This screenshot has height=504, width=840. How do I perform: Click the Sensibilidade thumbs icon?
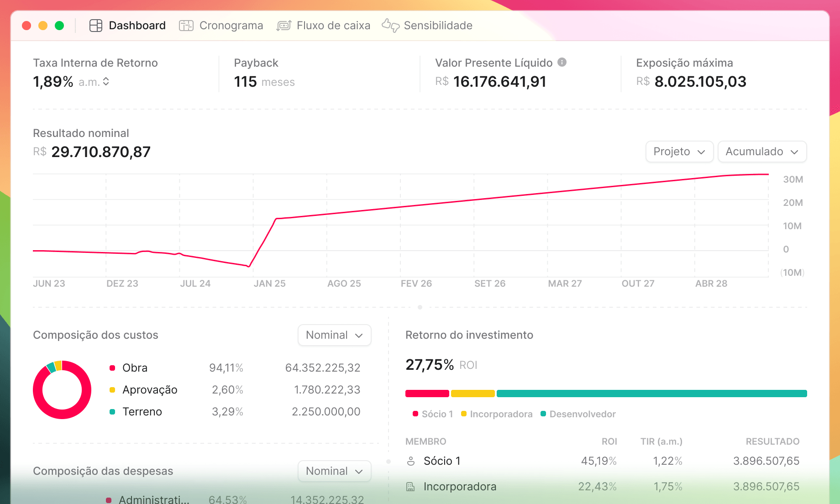coord(391,25)
